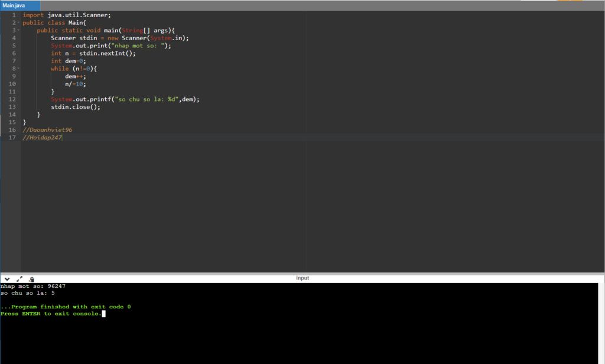The height and width of the screenshot is (364, 605).
Task: Expand console to fullscreen with the arrows icon
Action: 19,279
